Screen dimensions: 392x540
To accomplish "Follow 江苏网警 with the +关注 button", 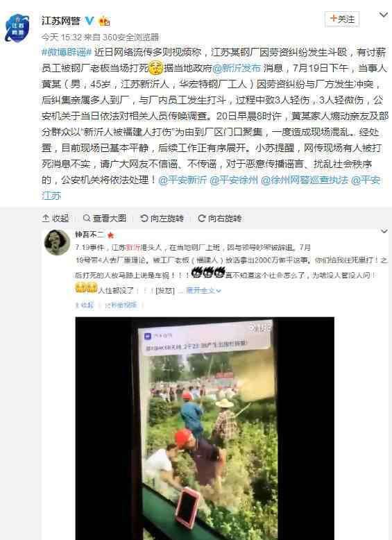I will click(342, 19).
